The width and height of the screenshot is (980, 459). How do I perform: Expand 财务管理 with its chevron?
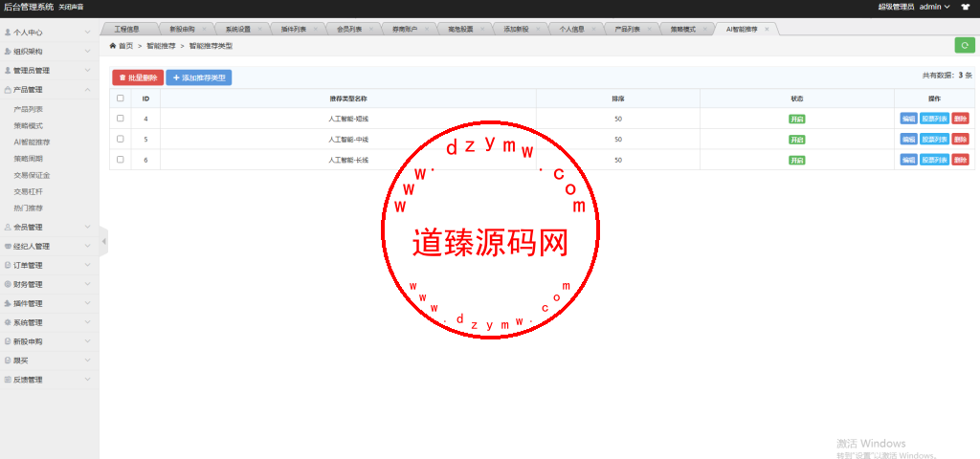87,284
